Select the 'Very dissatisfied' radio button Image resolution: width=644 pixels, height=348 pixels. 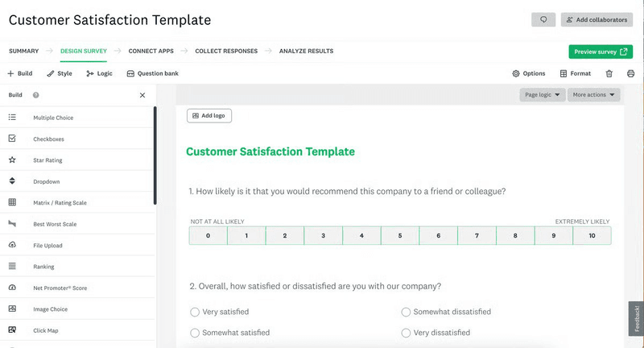tap(406, 333)
